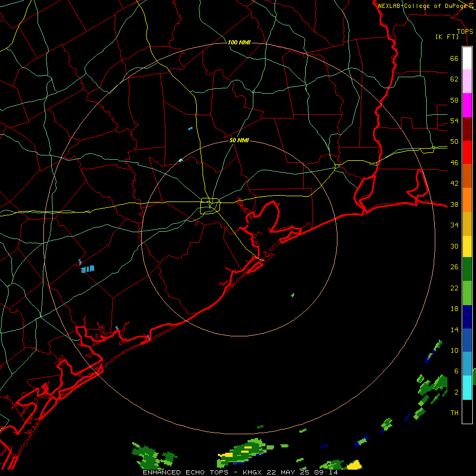Click the '[K FT]' units label

447,37
